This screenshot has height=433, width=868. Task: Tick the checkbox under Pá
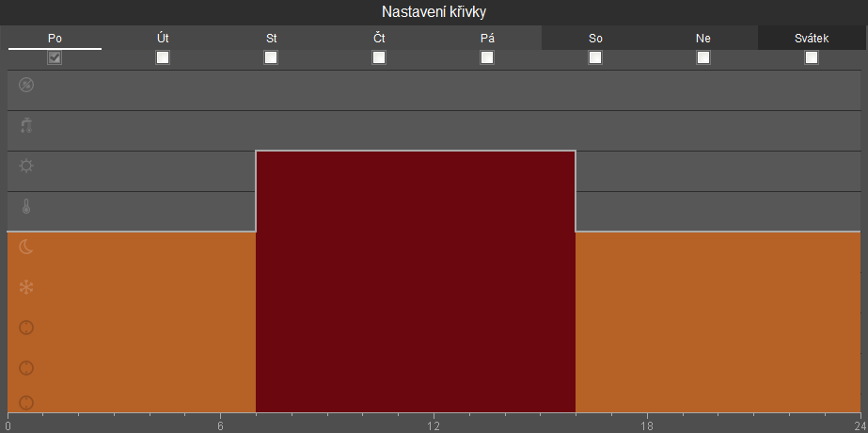click(x=487, y=57)
